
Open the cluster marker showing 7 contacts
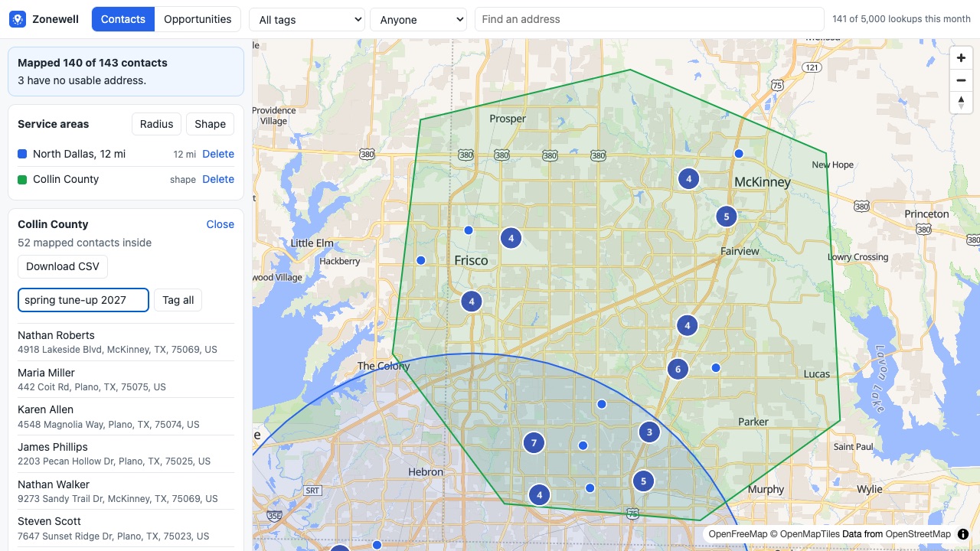534,442
